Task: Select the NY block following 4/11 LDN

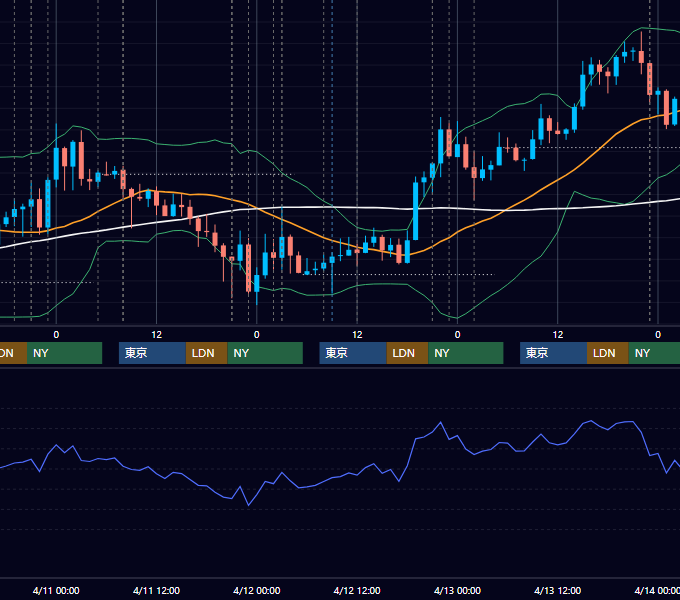Action: click(x=265, y=353)
